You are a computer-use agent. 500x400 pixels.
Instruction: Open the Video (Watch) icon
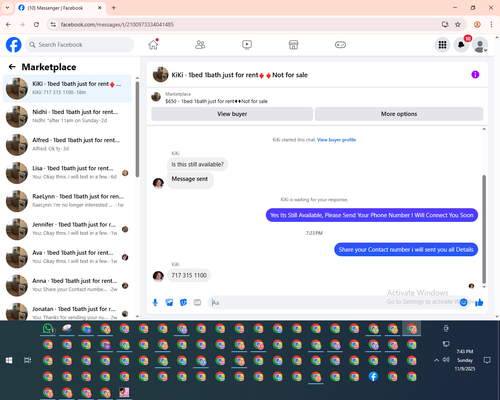pyautogui.click(x=247, y=45)
